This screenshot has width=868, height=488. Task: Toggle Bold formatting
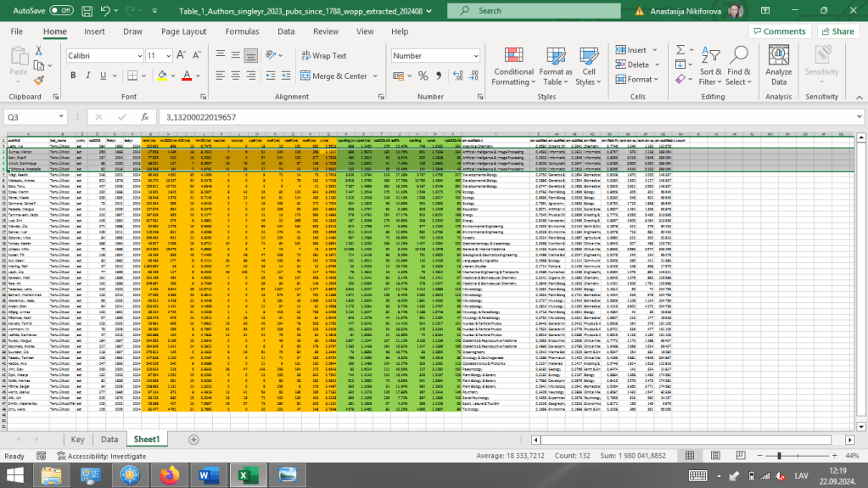pyautogui.click(x=74, y=76)
